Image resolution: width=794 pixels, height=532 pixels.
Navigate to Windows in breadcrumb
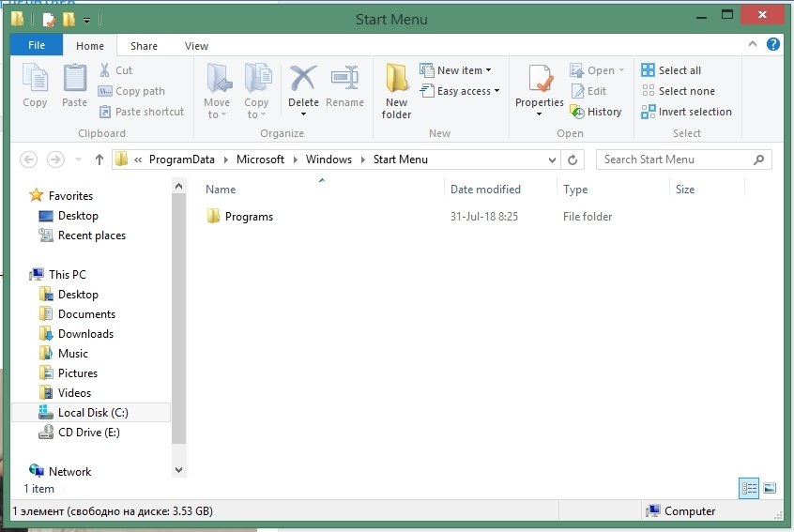point(328,160)
